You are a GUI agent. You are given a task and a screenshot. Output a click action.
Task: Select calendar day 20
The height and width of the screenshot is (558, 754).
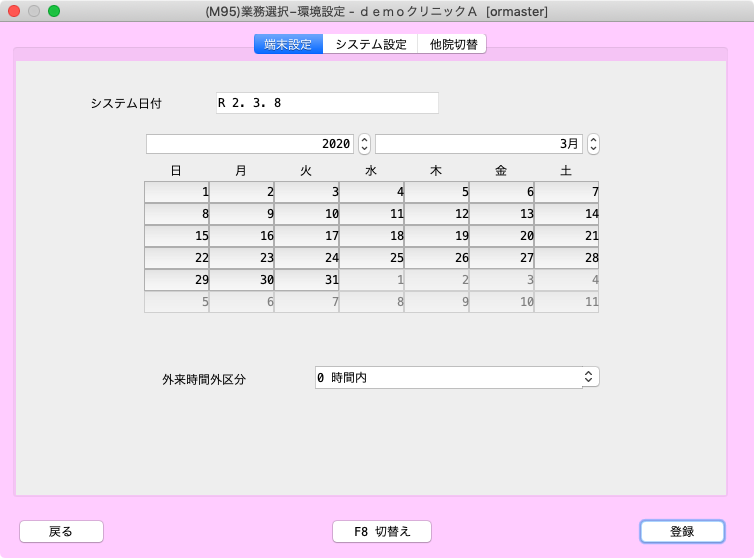[x=502, y=236]
